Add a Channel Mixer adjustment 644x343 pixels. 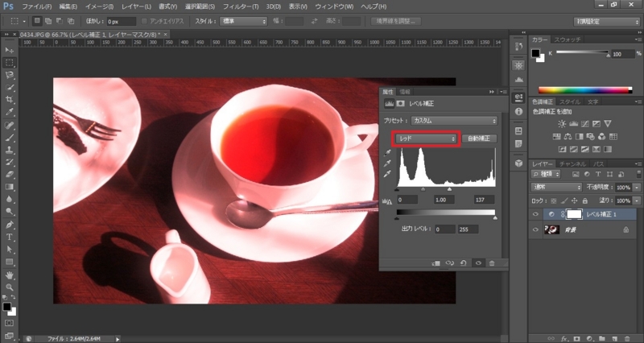[601, 136]
